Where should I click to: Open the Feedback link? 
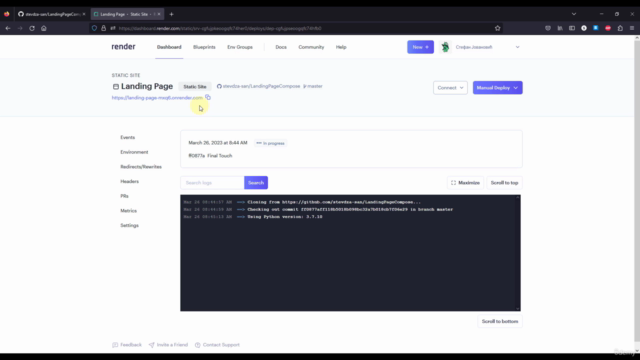pos(127,345)
